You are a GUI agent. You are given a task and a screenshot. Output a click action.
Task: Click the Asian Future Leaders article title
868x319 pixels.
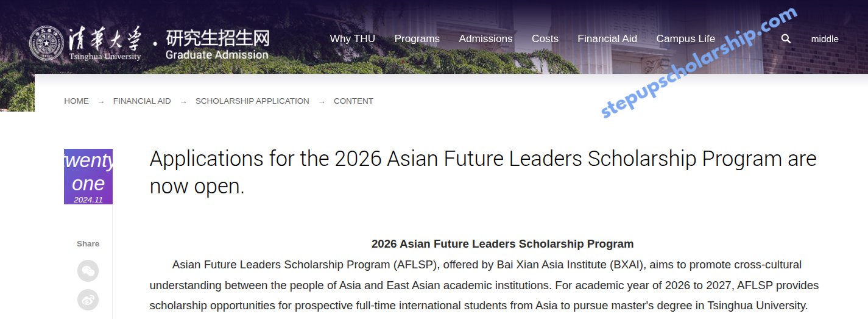click(x=482, y=172)
